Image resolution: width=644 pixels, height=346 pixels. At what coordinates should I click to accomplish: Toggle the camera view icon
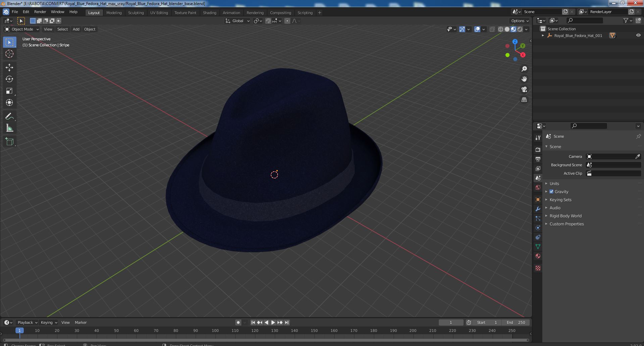(524, 89)
